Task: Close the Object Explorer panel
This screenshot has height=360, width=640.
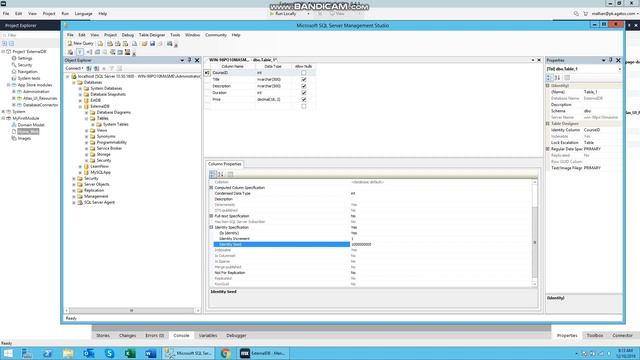Action: 197,60
